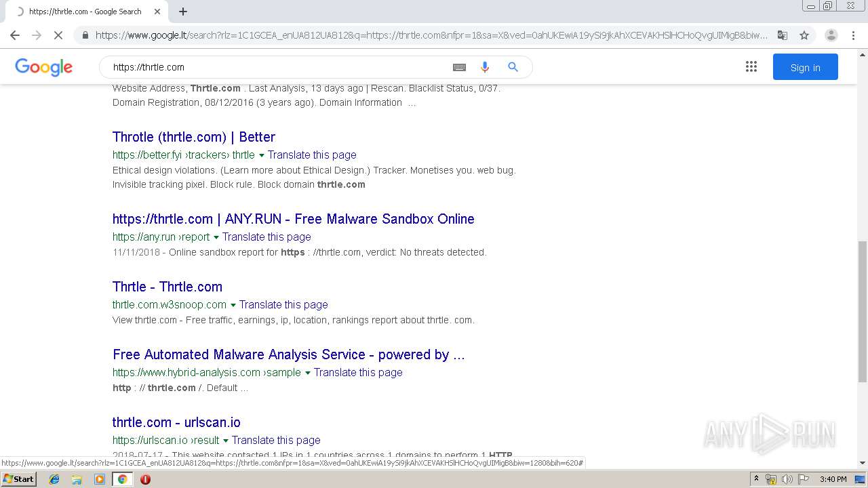Expand dropdown arrow beside hybrid-analysis.com URL

tap(308, 373)
